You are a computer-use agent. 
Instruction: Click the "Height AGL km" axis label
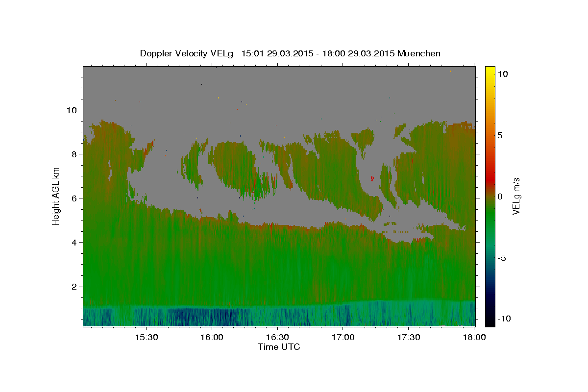[56, 196]
